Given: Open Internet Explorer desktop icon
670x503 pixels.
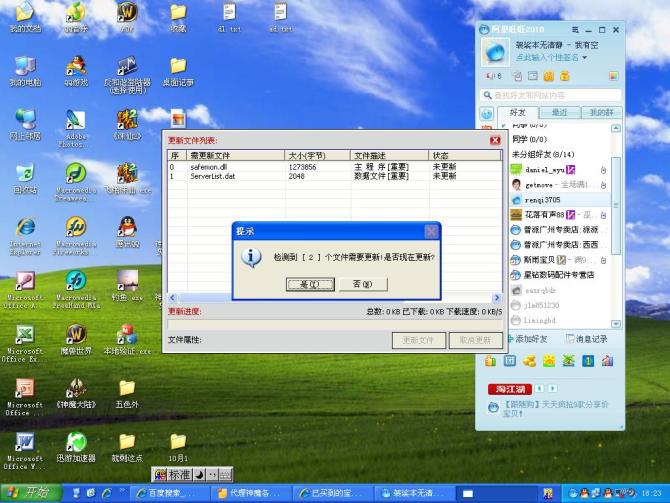Looking at the screenshot, I should pos(25,236).
